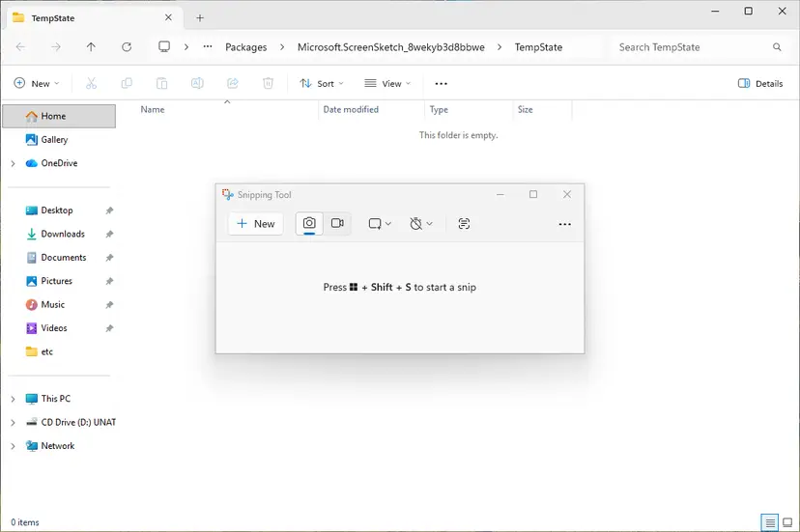The height and width of the screenshot is (532, 800).
Task: Switch to video Record mode in Snipping Tool
Action: click(x=337, y=223)
